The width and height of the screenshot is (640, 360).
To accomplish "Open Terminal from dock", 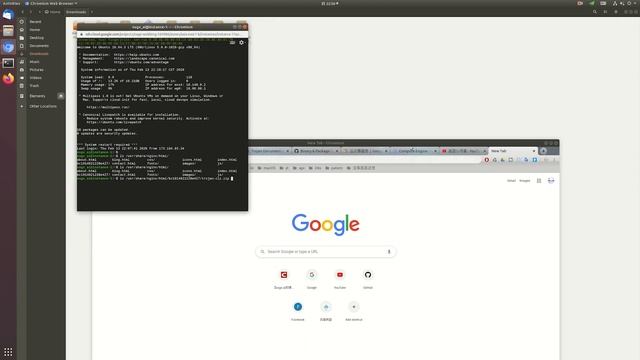I will coord(8,63).
